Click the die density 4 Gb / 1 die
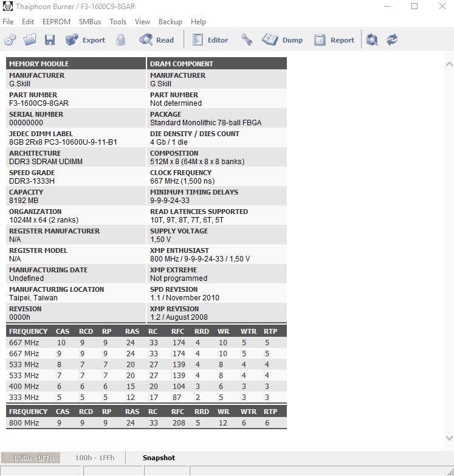Screen dimensions: 454x476 point(169,142)
